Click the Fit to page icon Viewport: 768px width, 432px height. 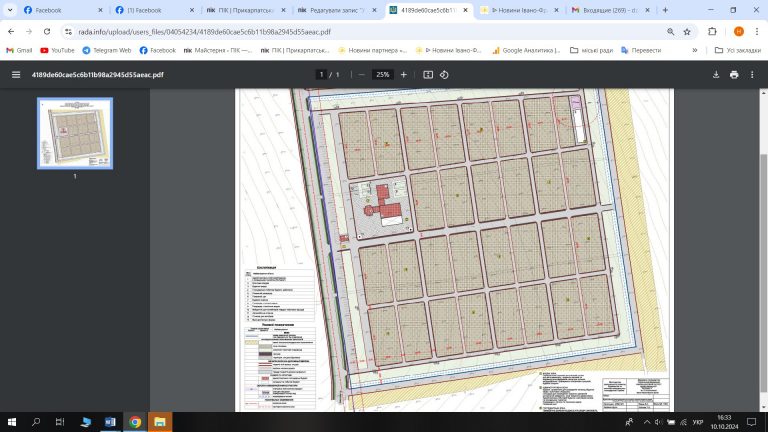click(428, 75)
